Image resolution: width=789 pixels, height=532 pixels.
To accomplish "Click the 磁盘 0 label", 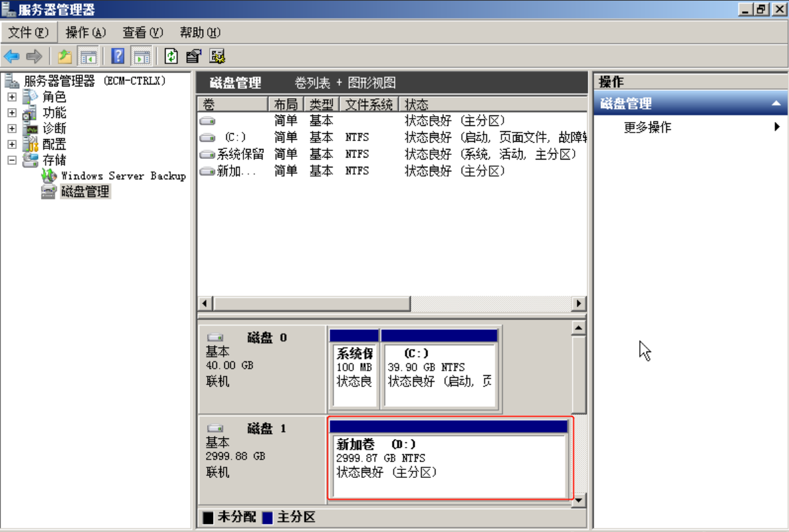I will click(x=267, y=338).
